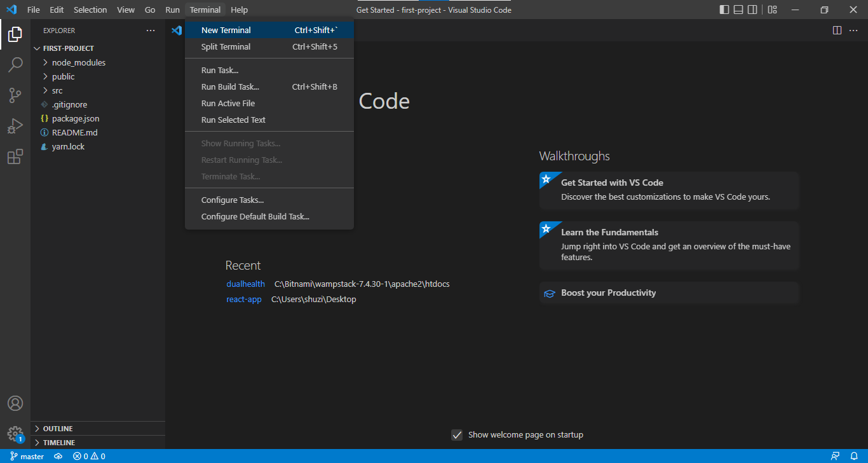
Task: Expand the src folder
Action: (x=98, y=90)
